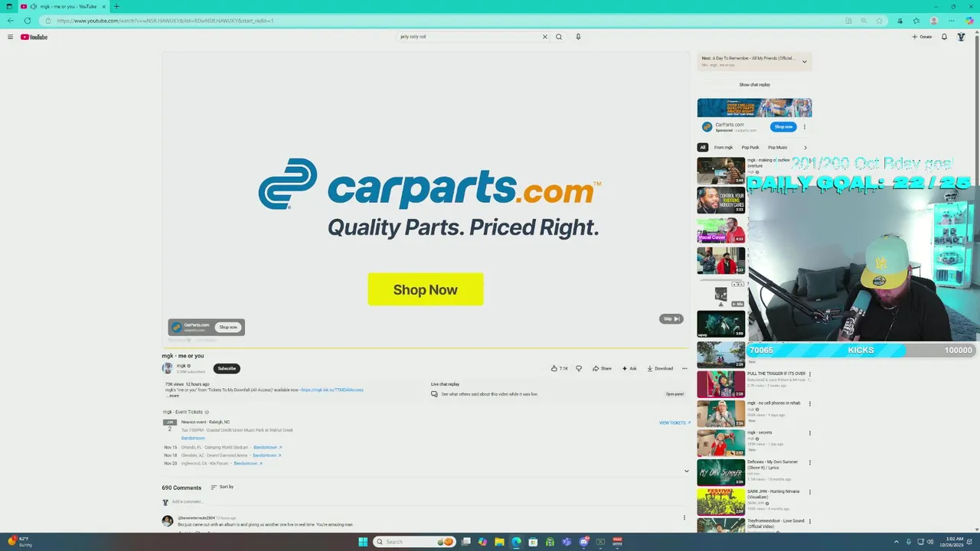The height and width of the screenshot is (551, 980).
Task: Start voice search with microphone icon
Action: pos(578,37)
